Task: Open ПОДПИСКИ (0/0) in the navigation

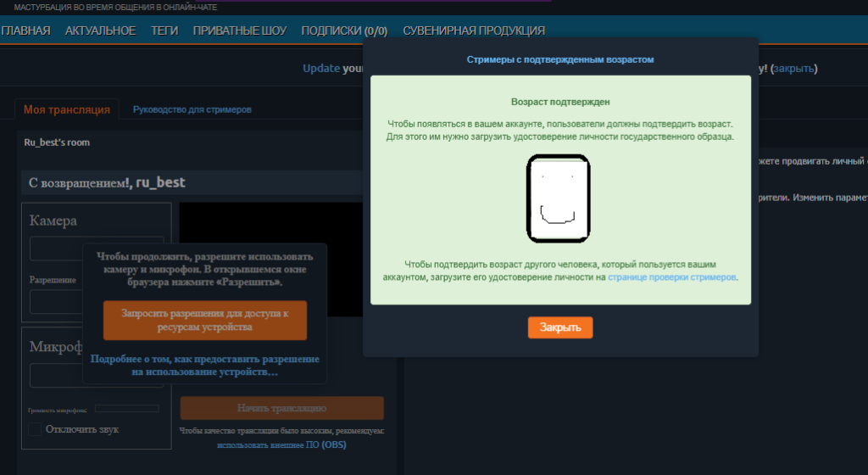Action: 344,31
